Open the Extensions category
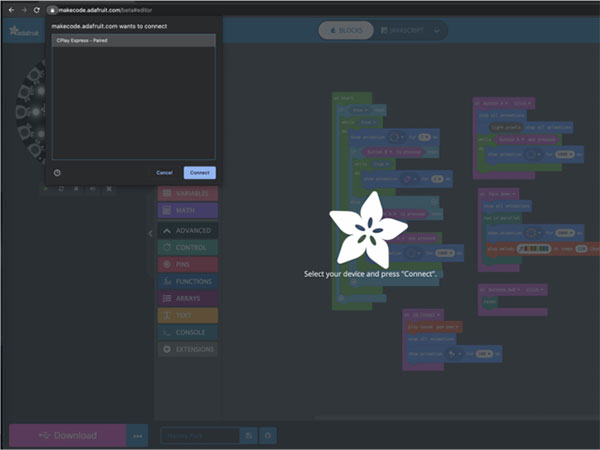This screenshot has width=600, height=450. tap(187, 349)
